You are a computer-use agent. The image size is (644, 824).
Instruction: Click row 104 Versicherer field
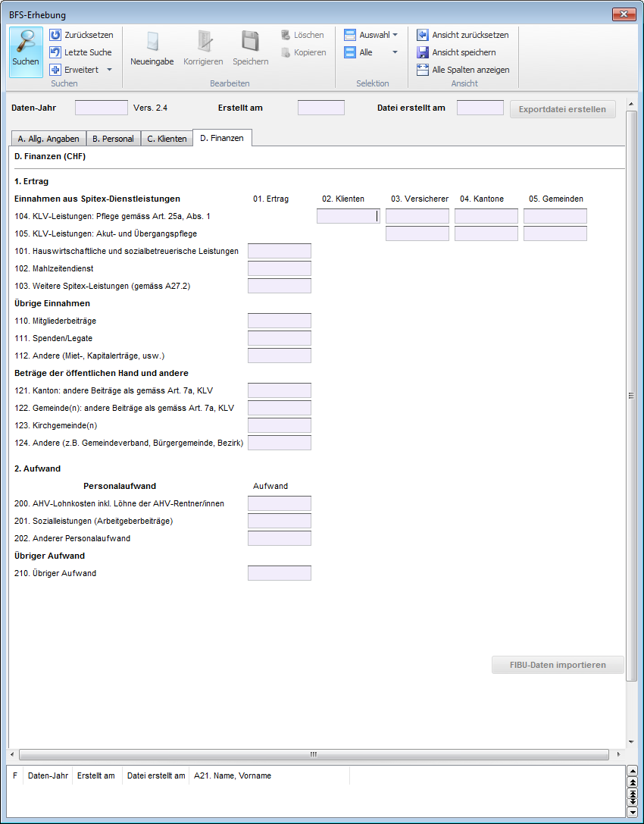pyautogui.click(x=417, y=216)
